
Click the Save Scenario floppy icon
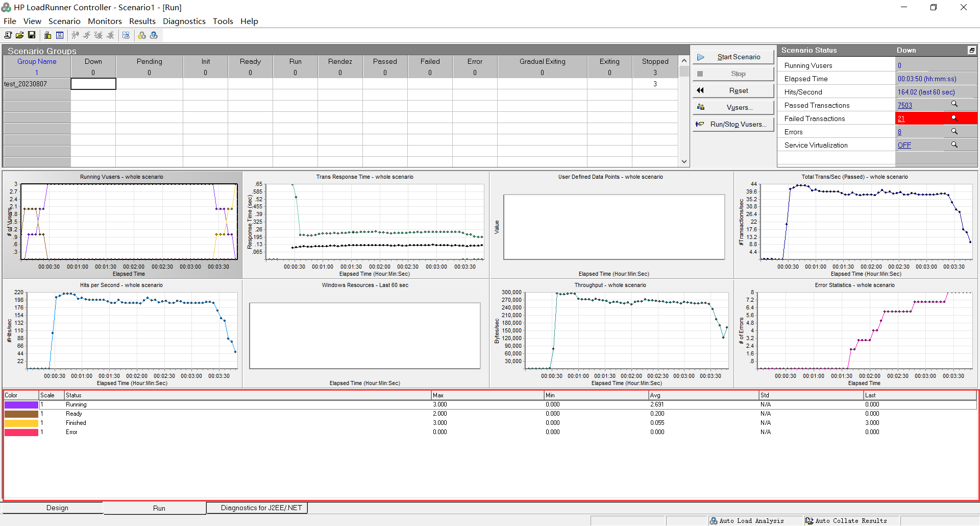tap(32, 35)
